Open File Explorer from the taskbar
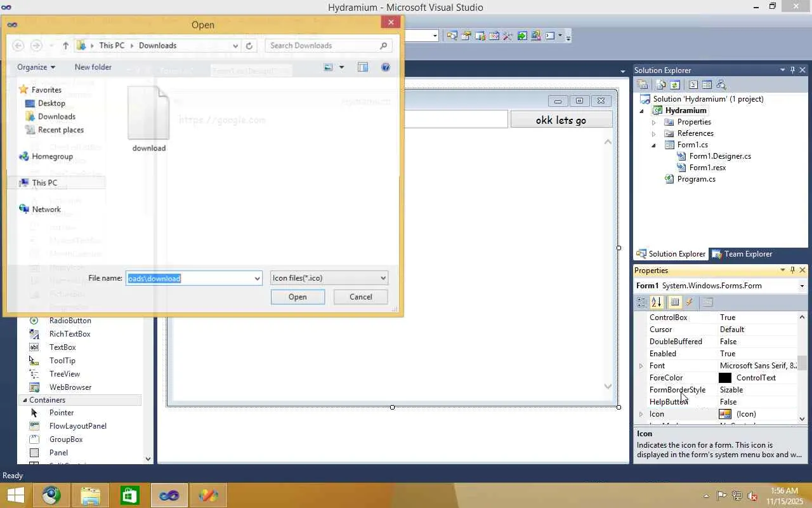Screen dimensions: 812x508 coord(91,495)
